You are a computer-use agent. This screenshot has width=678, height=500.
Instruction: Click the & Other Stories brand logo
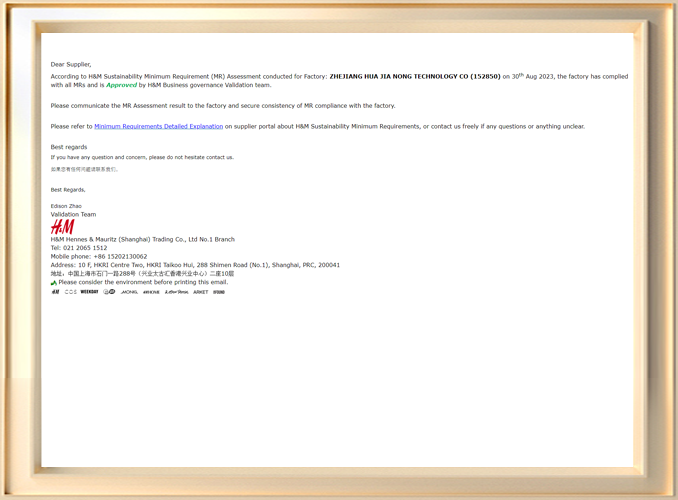click(x=176, y=292)
